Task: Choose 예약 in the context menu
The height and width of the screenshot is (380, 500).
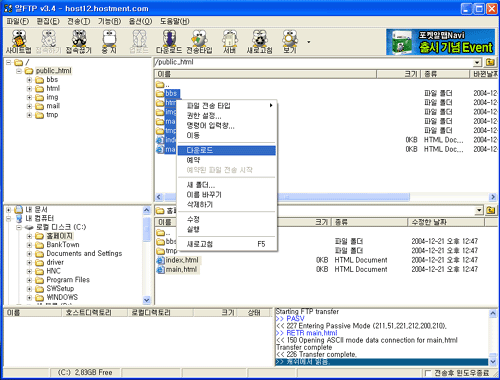Action: click(x=227, y=160)
